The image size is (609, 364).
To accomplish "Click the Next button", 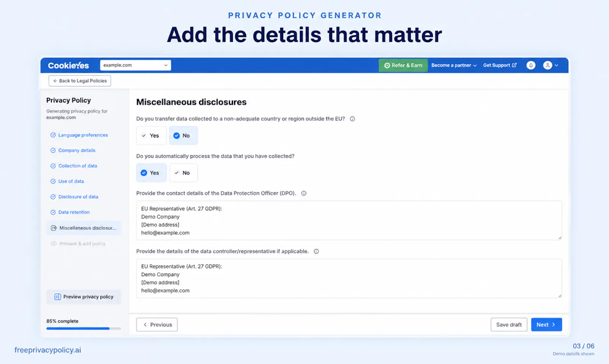I will click(547, 324).
